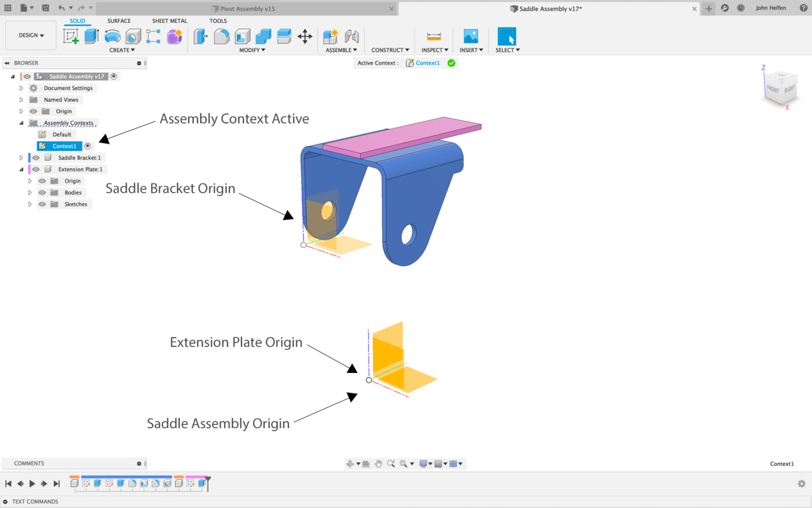
Task: Create a new component via the Assemble icon
Action: 330,36
